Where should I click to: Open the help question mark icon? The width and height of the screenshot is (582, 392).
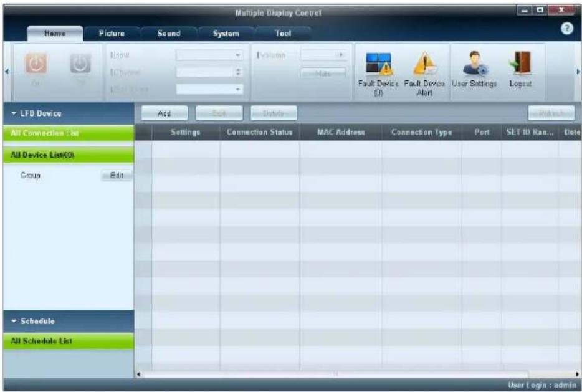click(x=566, y=29)
